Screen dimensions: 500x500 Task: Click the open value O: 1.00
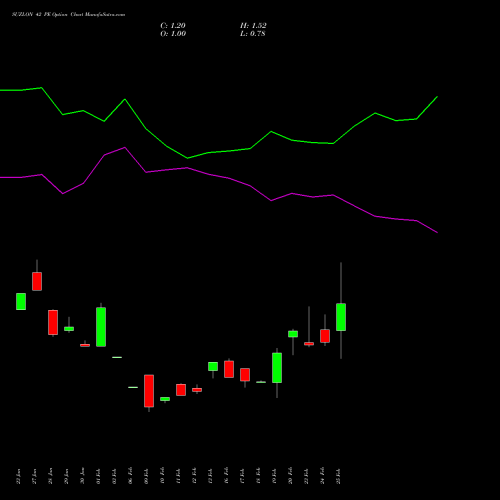(x=173, y=34)
